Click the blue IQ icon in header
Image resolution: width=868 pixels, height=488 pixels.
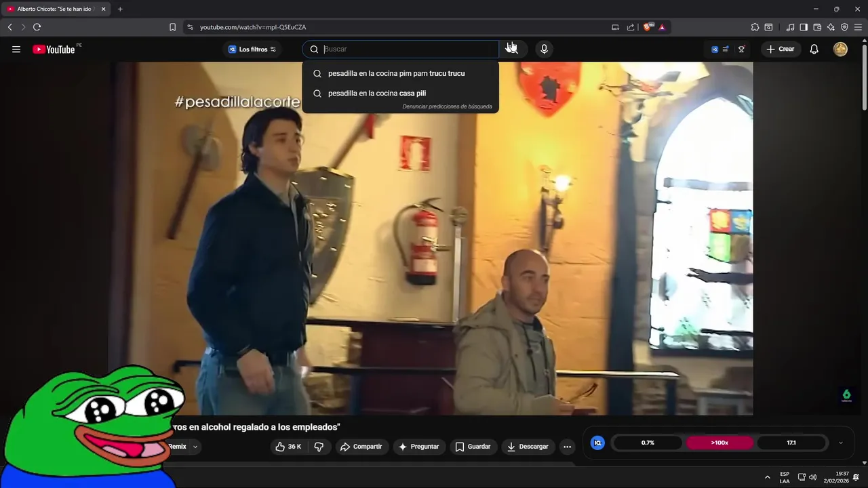pyautogui.click(x=715, y=49)
